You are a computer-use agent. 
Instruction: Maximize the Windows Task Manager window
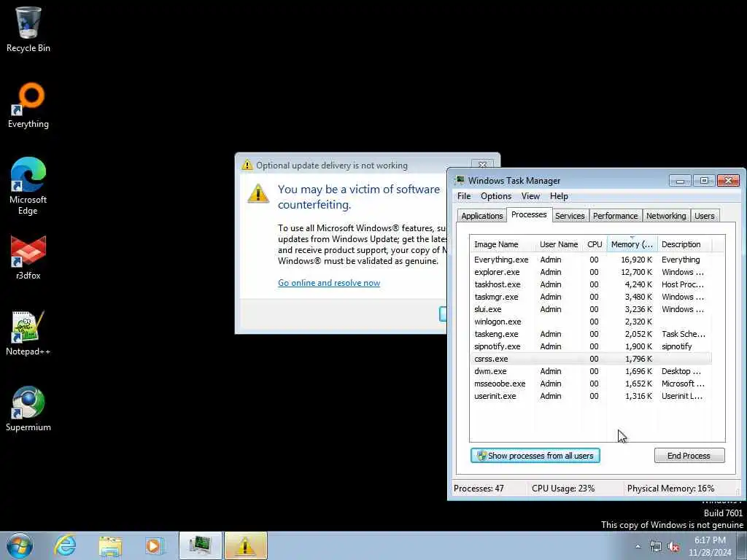pos(704,181)
